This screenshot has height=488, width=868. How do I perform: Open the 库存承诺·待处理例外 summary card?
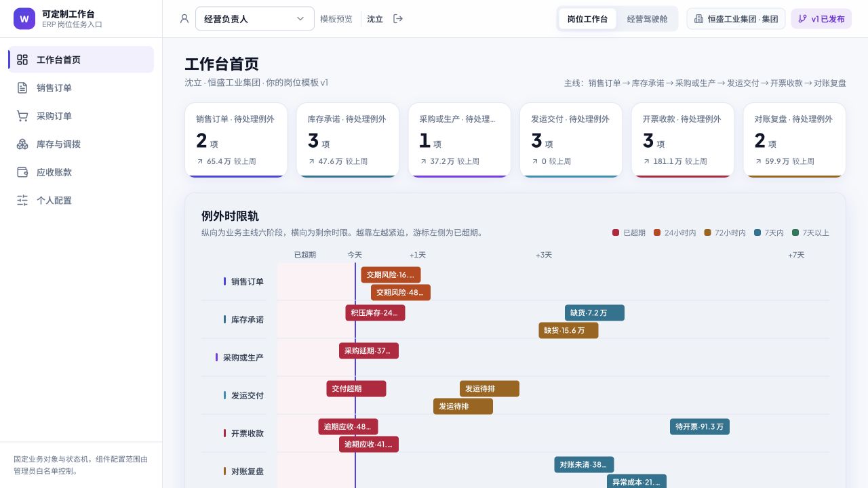pos(348,140)
